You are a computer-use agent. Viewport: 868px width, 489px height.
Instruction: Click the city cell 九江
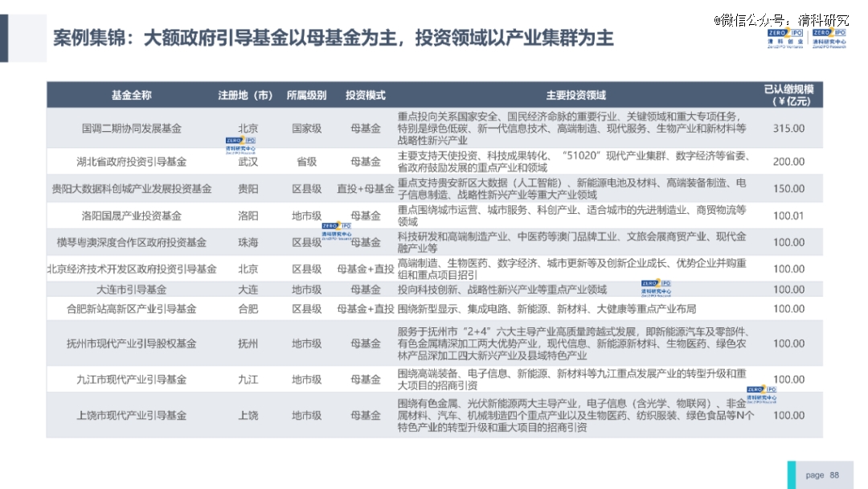coord(248,380)
